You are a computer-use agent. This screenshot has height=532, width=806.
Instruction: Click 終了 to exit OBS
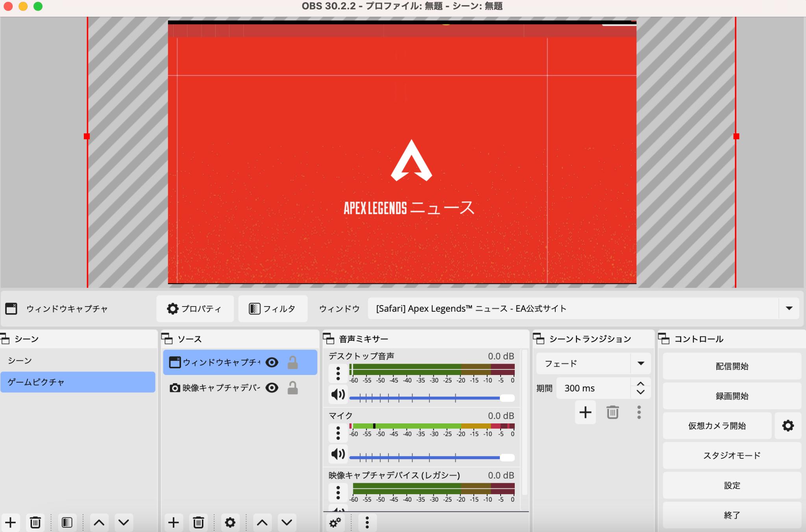[x=732, y=515]
